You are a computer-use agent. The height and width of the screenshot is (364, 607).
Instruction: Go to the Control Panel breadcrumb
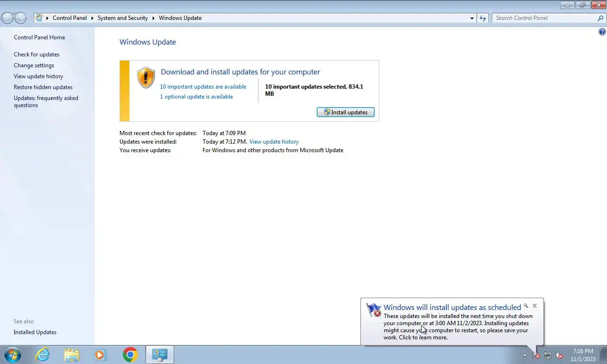click(70, 18)
